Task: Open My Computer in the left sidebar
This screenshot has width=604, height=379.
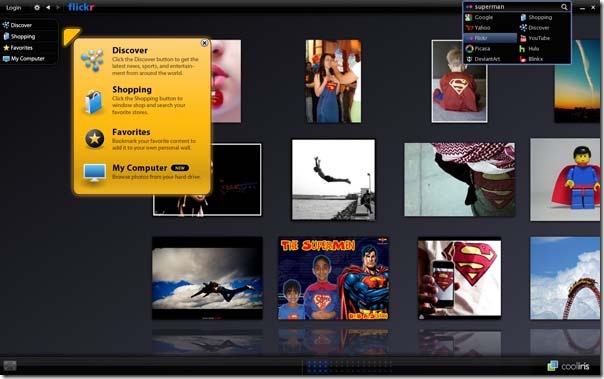Action: [x=27, y=59]
